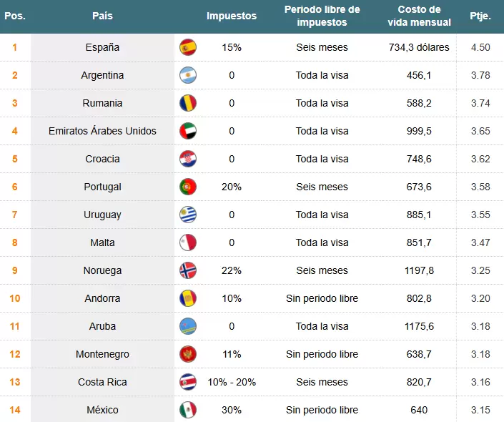Click the 'Impuestos' column header
Screen dimensions: 504x422
click(232, 16)
